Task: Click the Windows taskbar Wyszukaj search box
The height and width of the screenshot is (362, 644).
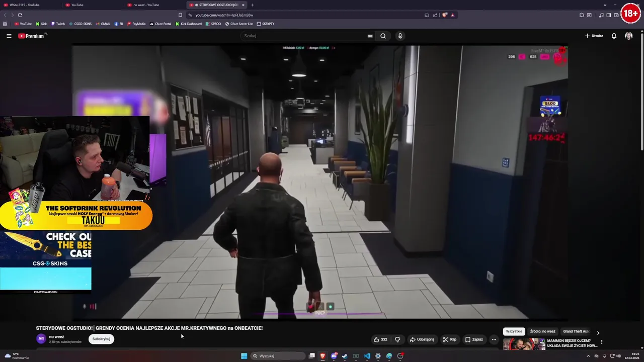Action: click(x=278, y=356)
